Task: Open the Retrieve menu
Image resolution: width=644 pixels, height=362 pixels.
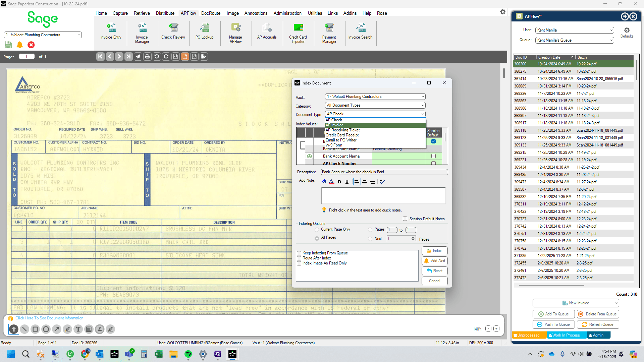Action: 142,13
